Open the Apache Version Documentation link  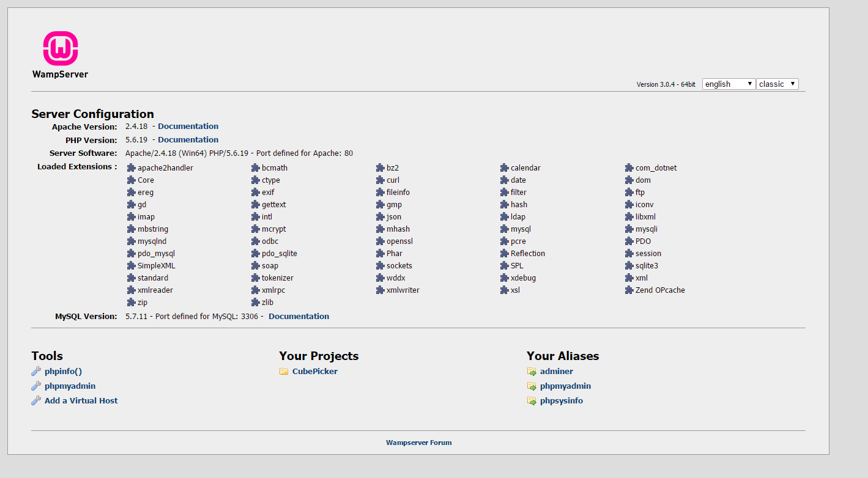pyautogui.click(x=188, y=127)
